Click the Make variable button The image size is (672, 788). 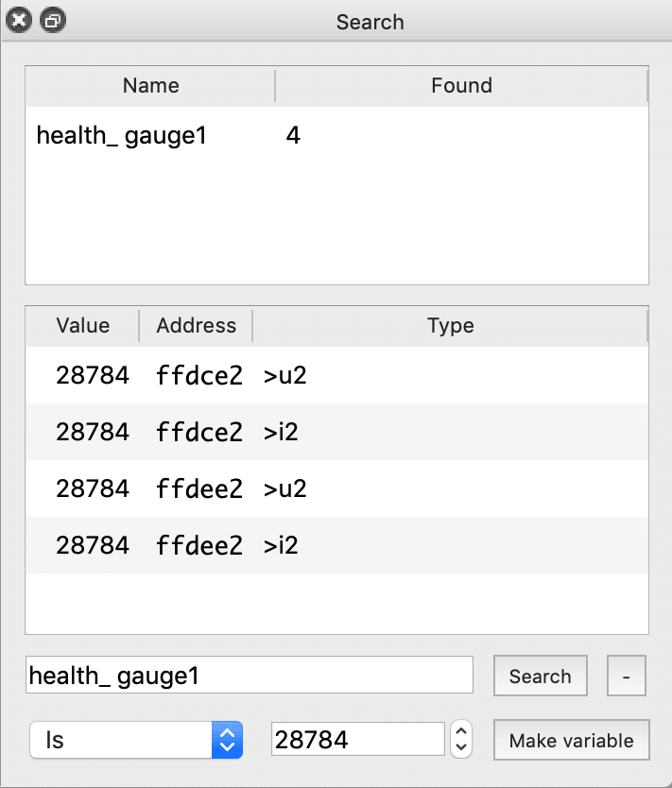point(572,740)
